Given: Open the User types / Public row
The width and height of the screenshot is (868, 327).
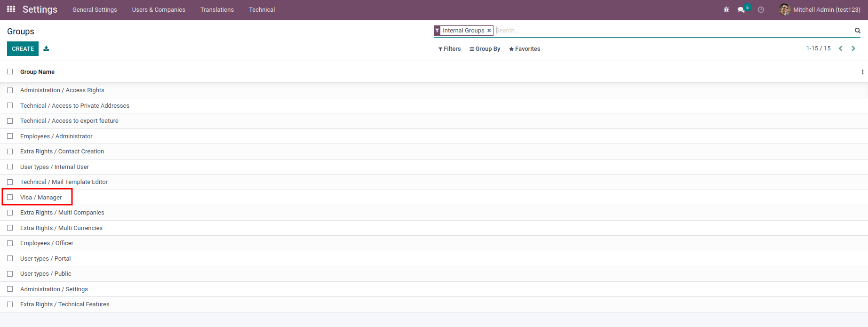Looking at the screenshot, I should tap(46, 274).
